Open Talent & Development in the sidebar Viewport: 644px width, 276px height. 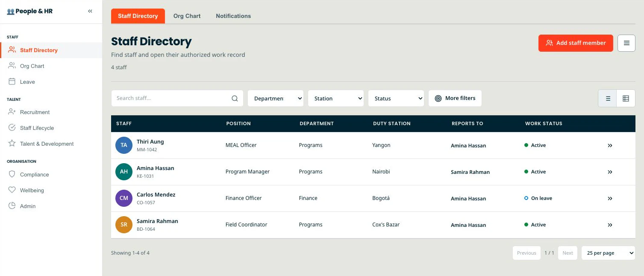(x=51, y=144)
